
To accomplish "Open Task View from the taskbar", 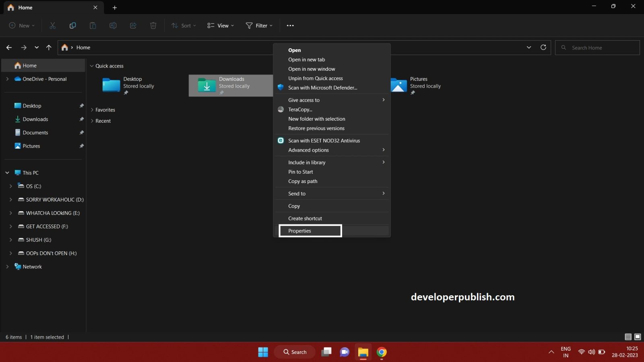I will tap(326, 352).
